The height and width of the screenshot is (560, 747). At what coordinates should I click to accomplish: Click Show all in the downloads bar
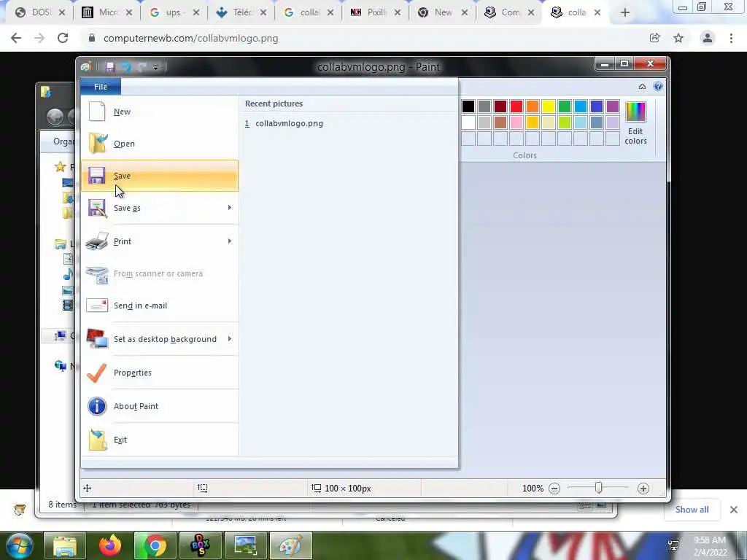point(692,510)
